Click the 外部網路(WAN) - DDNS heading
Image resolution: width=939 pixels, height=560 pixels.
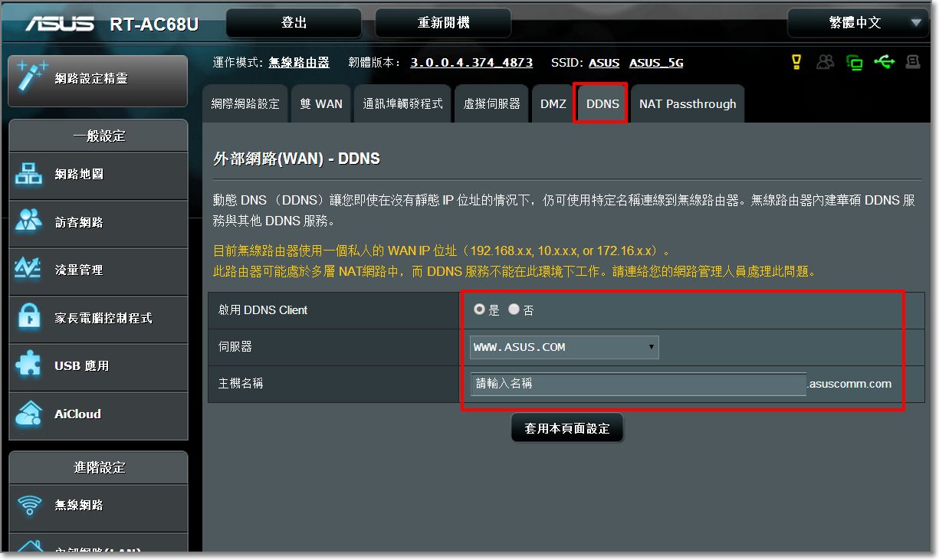(x=297, y=159)
